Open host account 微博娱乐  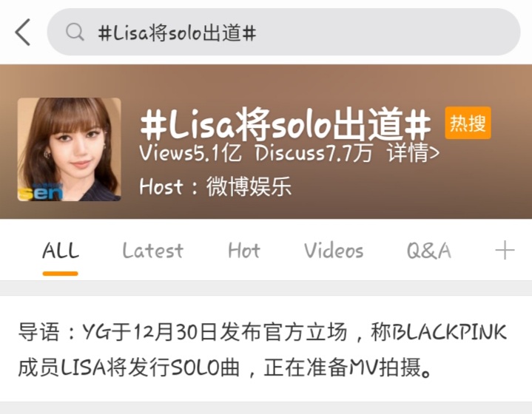click(x=249, y=186)
